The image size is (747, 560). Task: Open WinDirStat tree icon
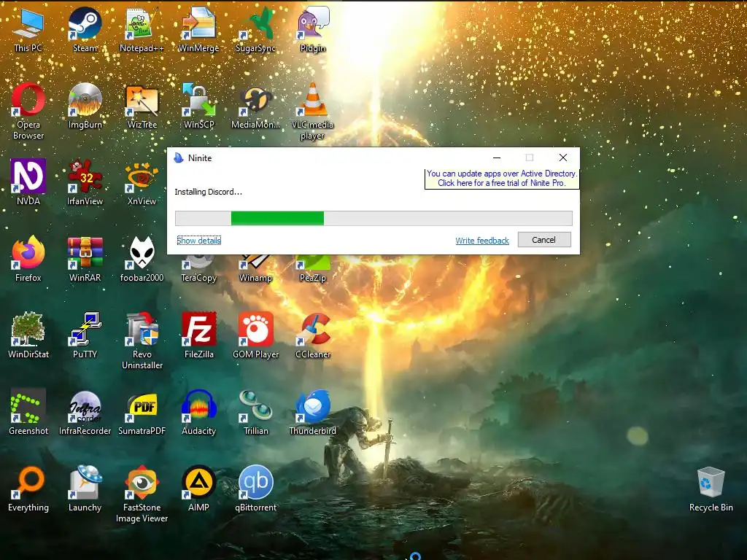pos(28,335)
